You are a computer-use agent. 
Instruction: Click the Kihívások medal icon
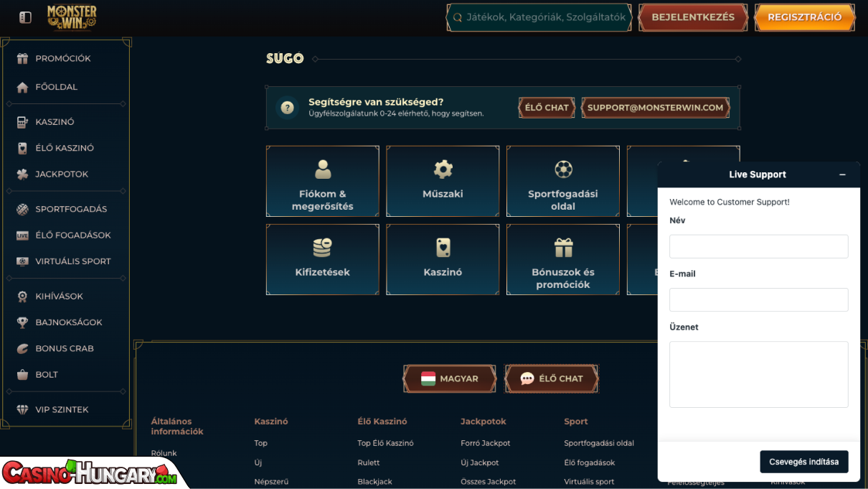pyautogui.click(x=22, y=297)
